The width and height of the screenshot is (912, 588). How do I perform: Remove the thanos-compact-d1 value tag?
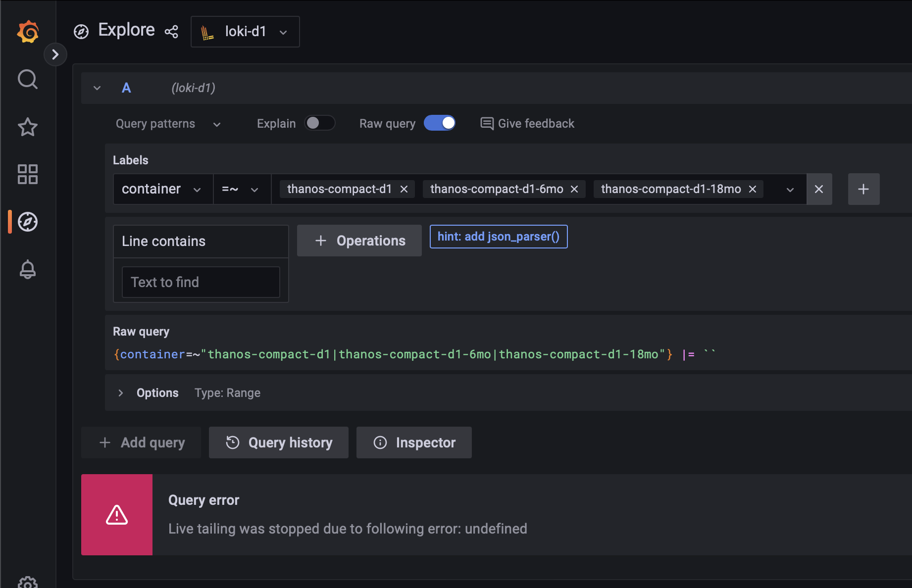click(404, 189)
